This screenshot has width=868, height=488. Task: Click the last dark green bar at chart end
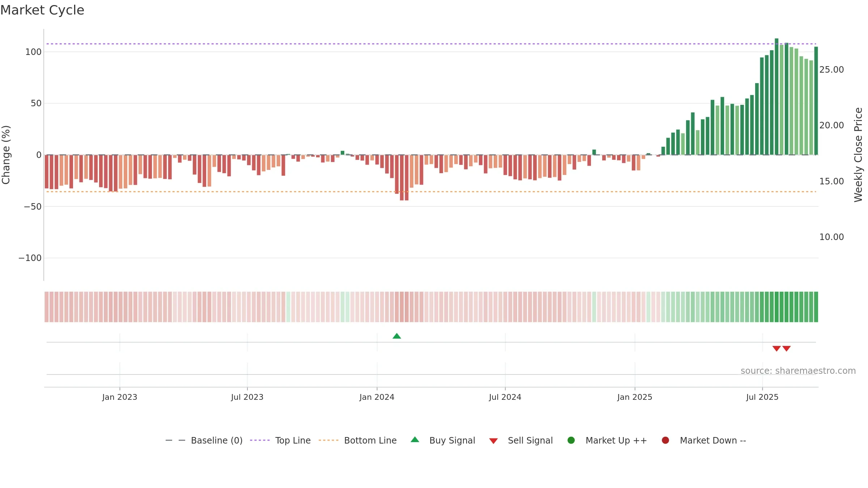816,101
